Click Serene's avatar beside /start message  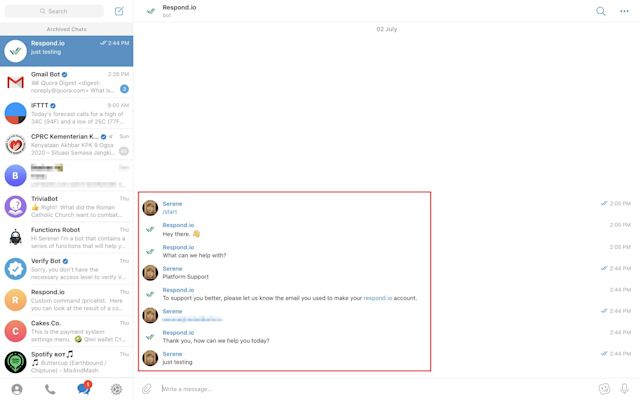pyautogui.click(x=150, y=208)
